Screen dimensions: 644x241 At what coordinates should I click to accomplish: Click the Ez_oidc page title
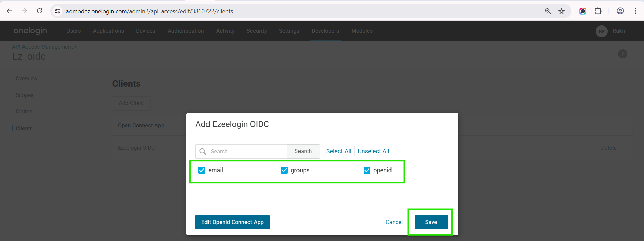(x=29, y=56)
